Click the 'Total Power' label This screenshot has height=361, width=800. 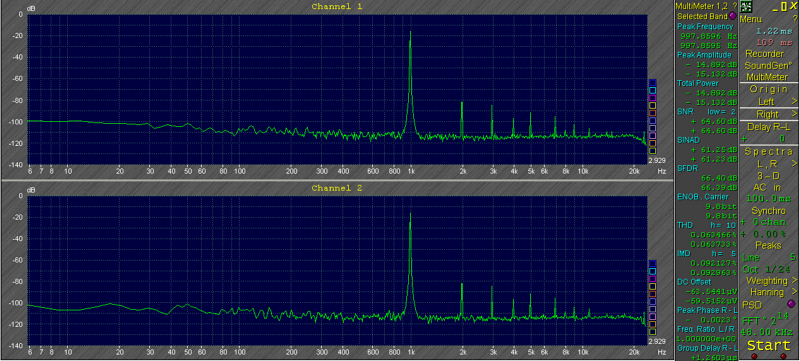(697, 83)
